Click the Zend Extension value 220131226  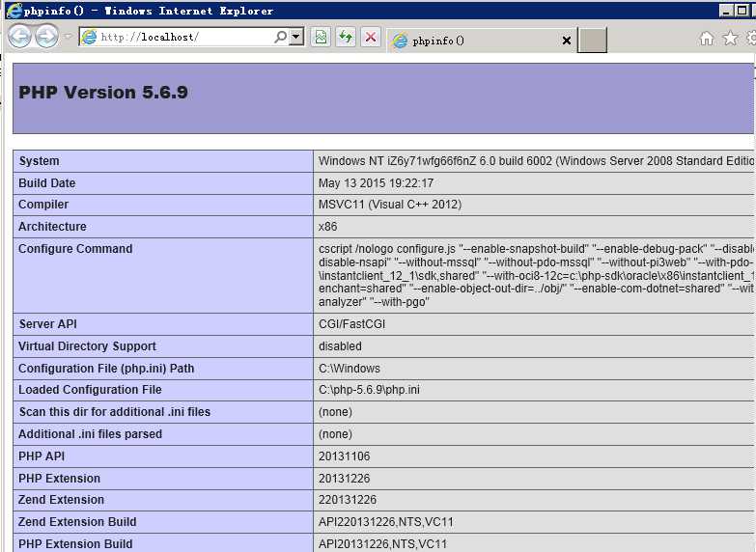click(348, 500)
